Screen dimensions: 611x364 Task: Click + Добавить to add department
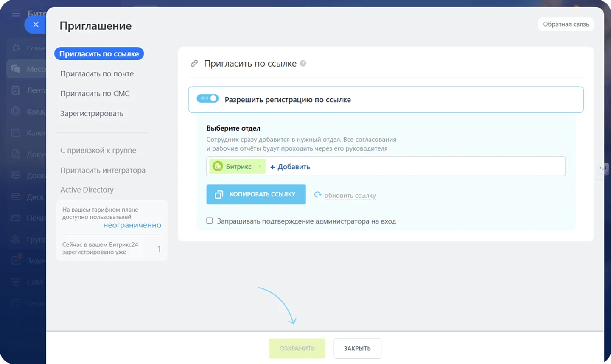pyautogui.click(x=290, y=167)
